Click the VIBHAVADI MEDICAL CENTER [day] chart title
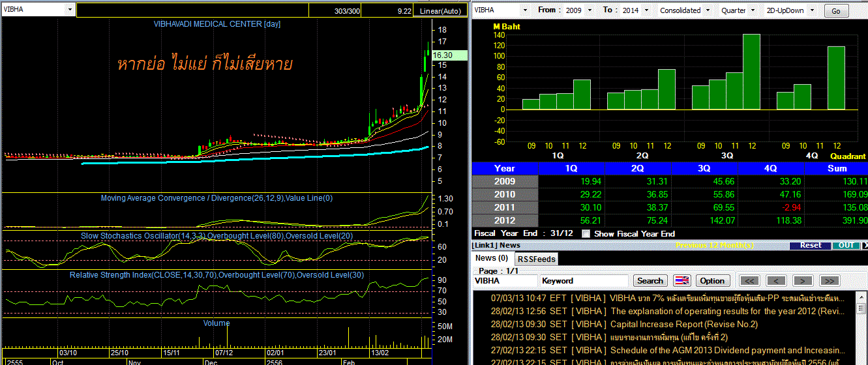Screen dimensions: 868x365 (217, 23)
